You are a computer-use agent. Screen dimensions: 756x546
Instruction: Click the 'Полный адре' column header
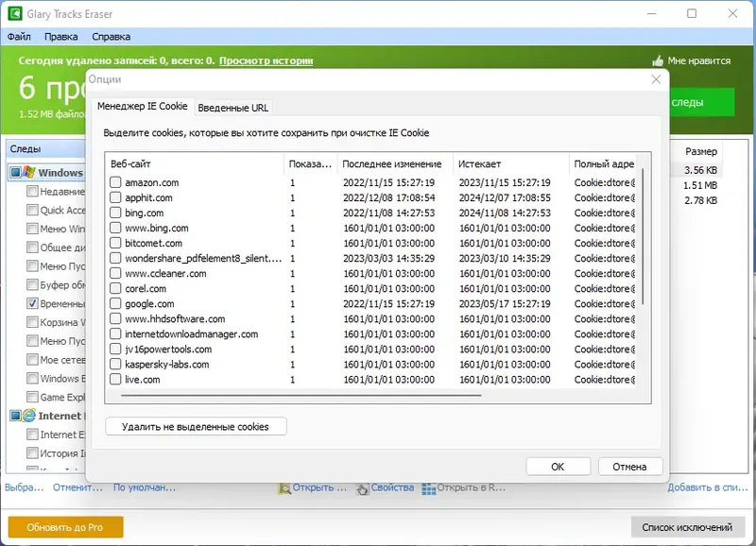point(603,163)
